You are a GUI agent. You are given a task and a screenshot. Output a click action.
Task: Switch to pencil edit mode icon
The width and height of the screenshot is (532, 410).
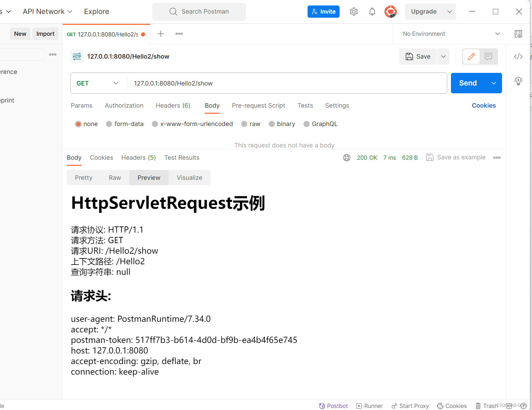pyautogui.click(x=471, y=57)
